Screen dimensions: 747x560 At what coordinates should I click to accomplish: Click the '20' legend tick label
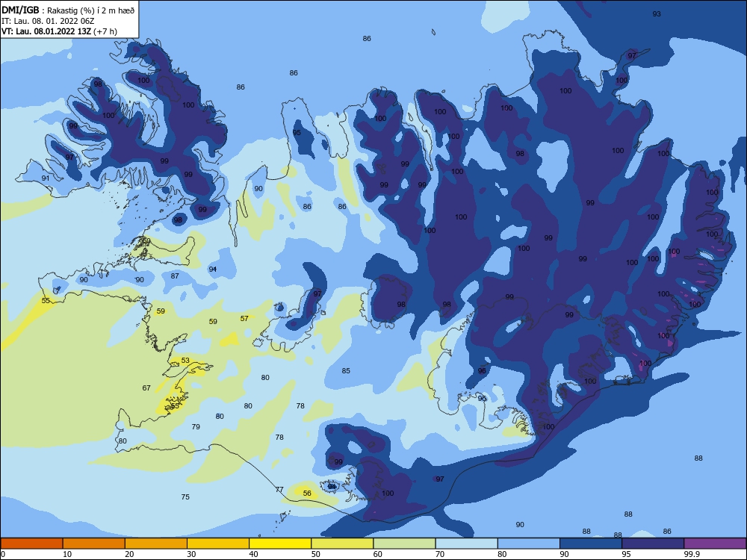pos(129,554)
